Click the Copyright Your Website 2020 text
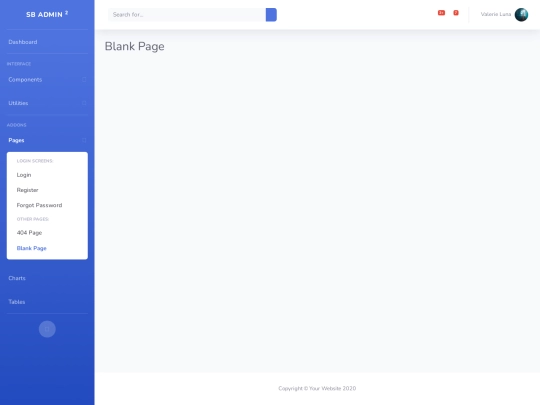540x405 pixels. point(317,388)
